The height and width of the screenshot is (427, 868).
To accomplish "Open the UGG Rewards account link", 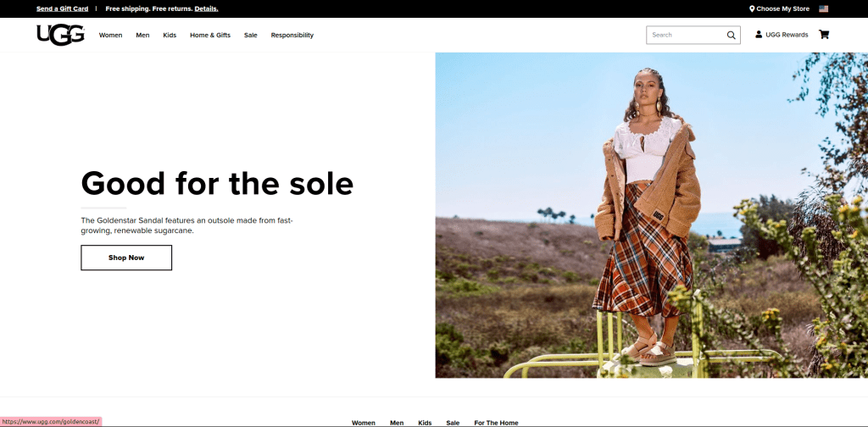I will 787,35.
